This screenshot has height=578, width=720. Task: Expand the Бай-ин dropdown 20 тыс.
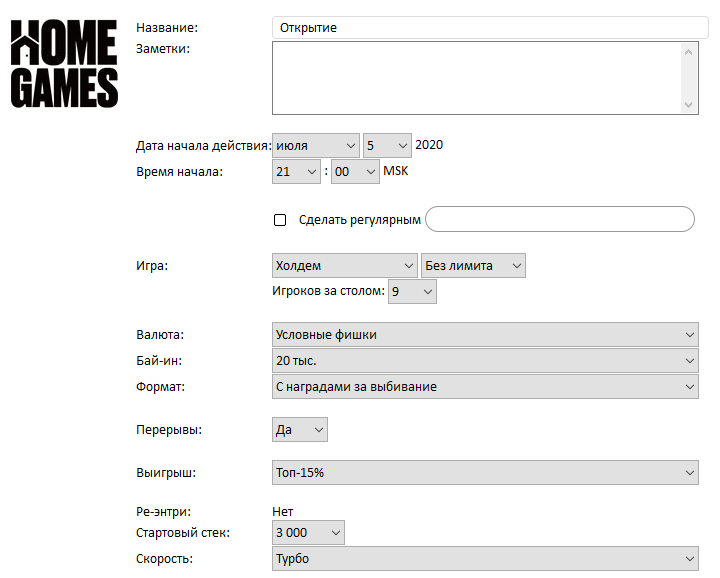[485, 360]
